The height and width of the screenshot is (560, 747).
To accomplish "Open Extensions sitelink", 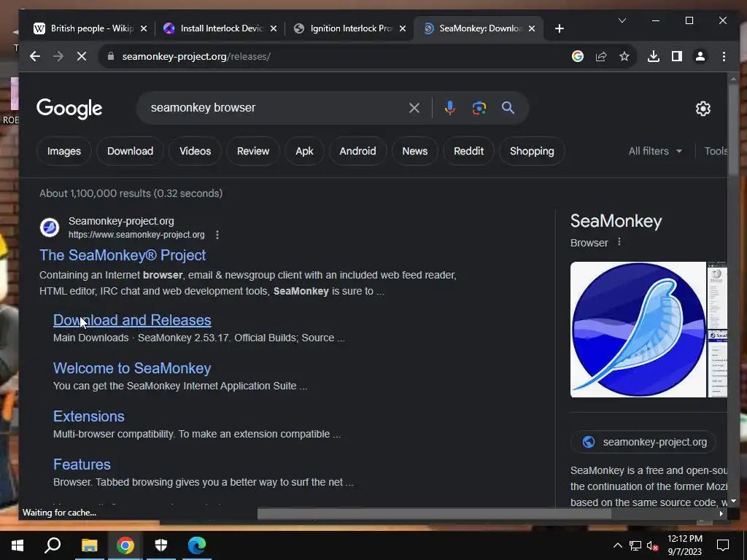I will coord(88,416).
